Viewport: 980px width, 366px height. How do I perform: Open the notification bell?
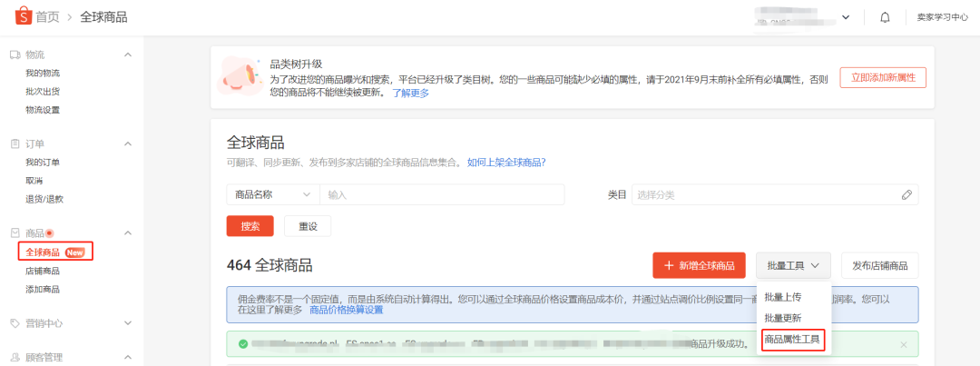(885, 17)
